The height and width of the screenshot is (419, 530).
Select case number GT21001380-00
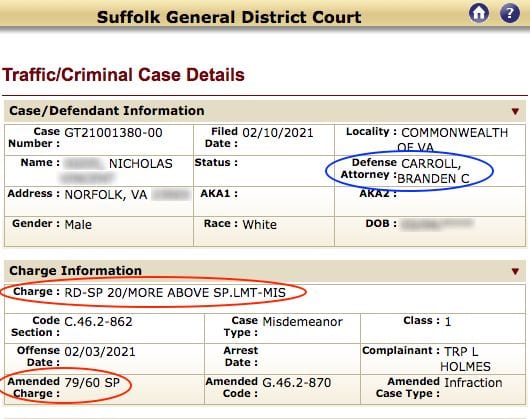coord(113,133)
